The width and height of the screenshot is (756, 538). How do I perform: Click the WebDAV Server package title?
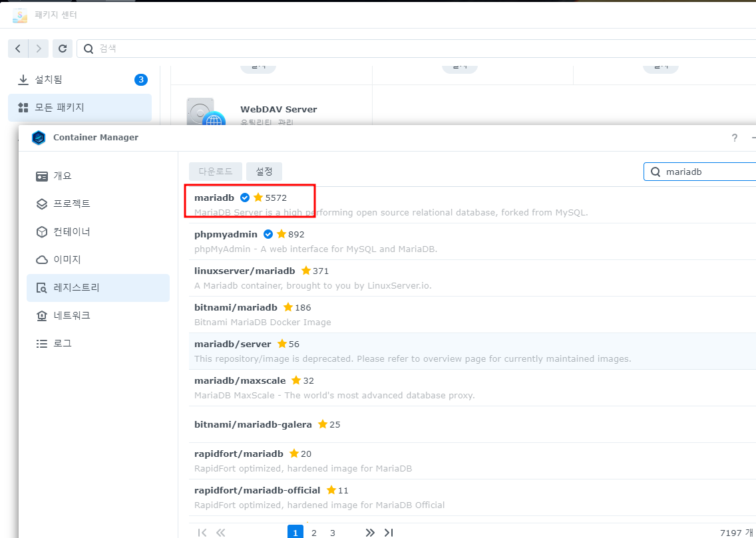tap(279, 109)
